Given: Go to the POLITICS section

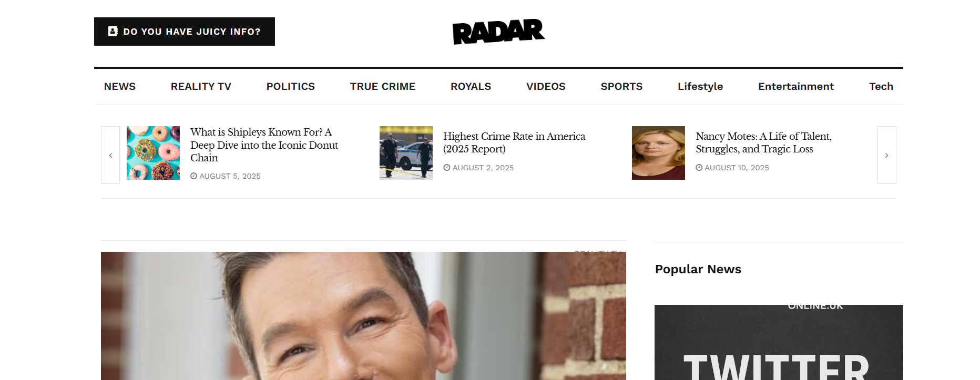Looking at the screenshot, I should (x=291, y=86).
